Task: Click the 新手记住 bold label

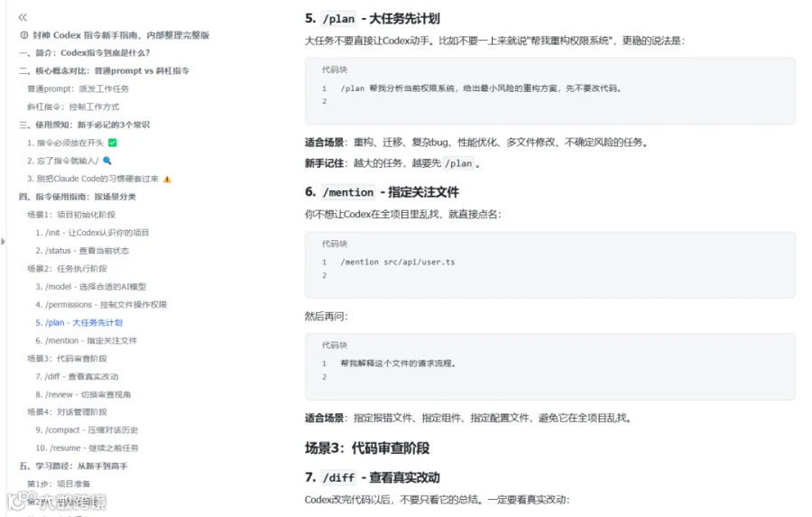Action: click(x=324, y=163)
